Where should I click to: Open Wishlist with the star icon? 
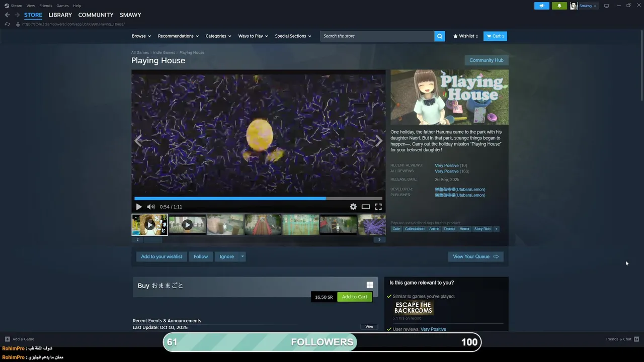(x=465, y=36)
